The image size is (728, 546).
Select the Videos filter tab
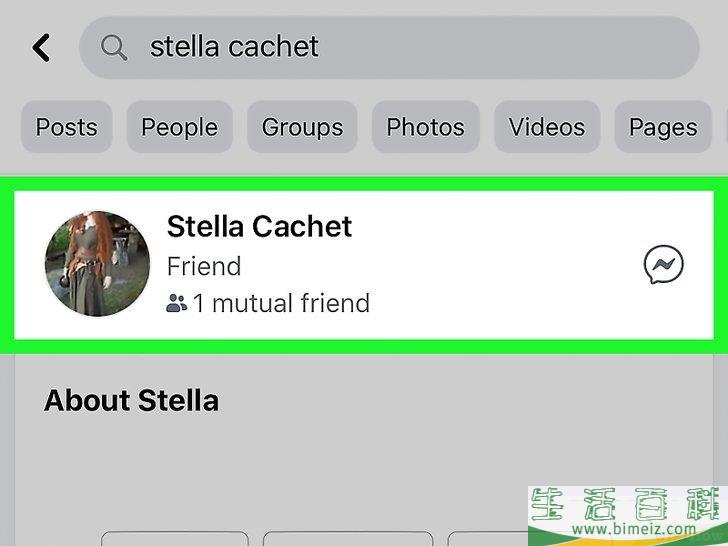(x=547, y=127)
